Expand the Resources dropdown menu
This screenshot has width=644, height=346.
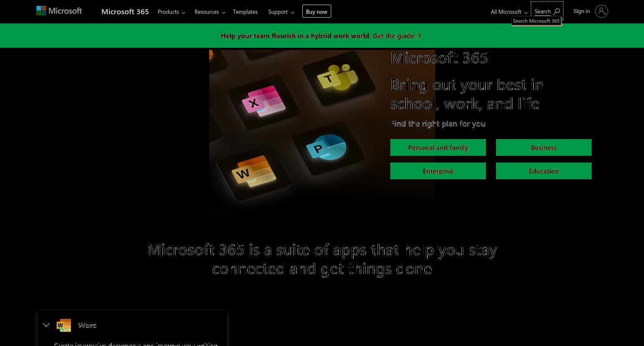(210, 12)
